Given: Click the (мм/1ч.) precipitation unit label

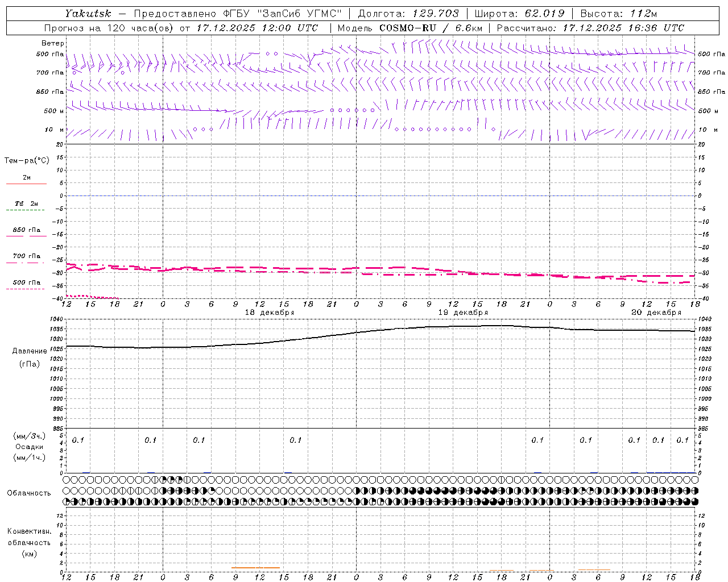Looking at the screenshot, I should pos(30,458).
